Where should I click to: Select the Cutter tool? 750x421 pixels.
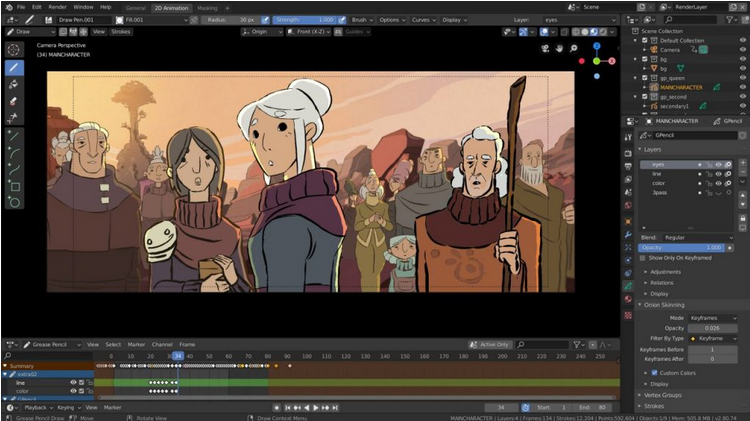pyautogui.click(x=14, y=118)
